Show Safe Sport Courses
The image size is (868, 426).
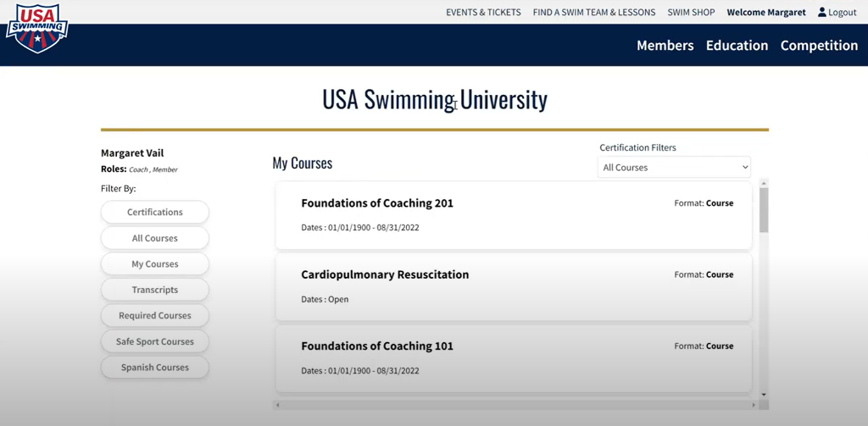click(155, 342)
